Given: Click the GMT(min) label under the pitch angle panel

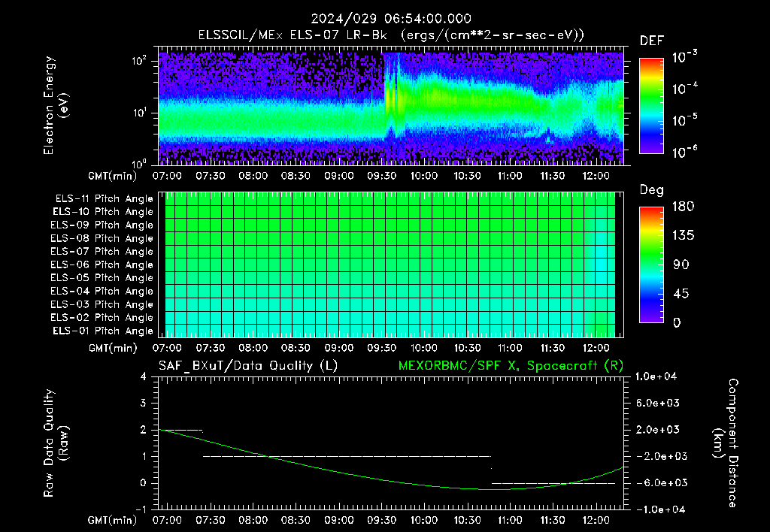Looking at the screenshot, I should (x=113, y=349).
